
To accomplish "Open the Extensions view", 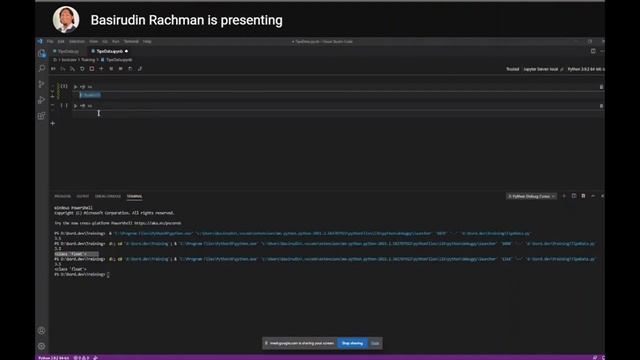I will pyautogui.click(x=42, y=116).
